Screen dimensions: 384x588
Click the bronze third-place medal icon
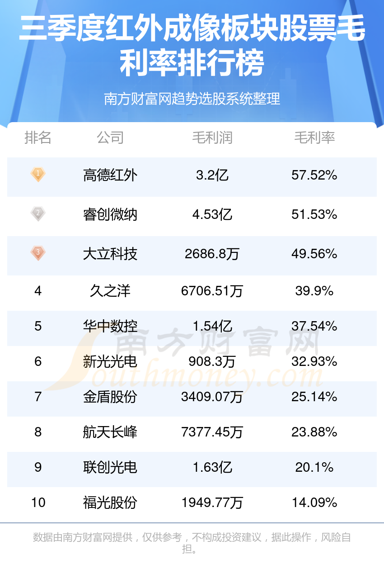38,253
